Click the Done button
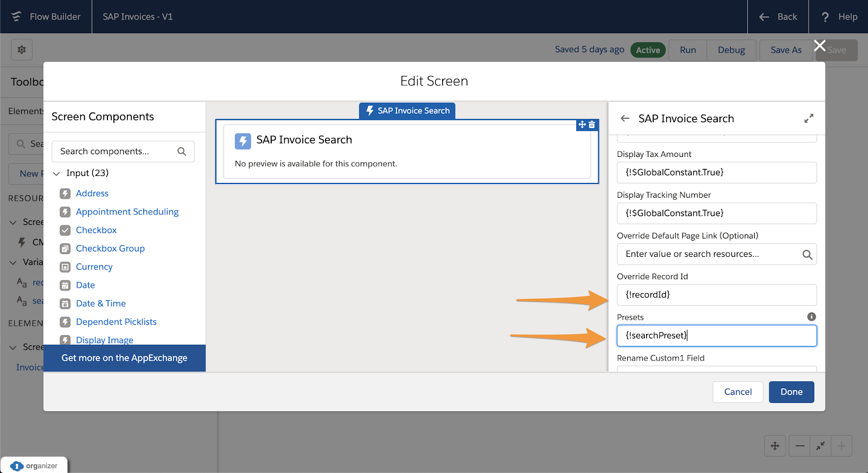The image size is (868, 473). (792, 392)
